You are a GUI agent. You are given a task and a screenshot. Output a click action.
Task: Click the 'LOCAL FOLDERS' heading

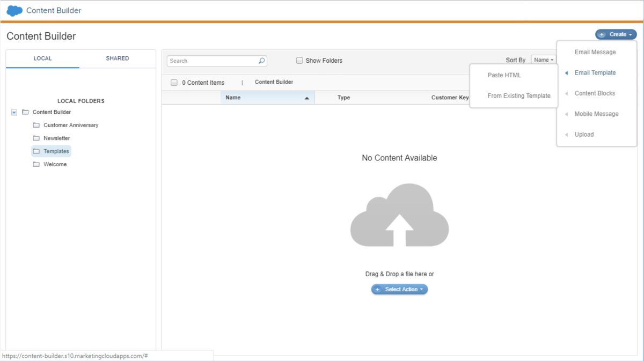coord(81,101)
